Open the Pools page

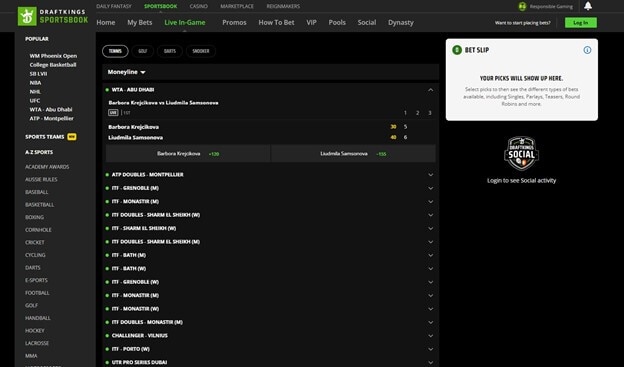pos(337,23)
